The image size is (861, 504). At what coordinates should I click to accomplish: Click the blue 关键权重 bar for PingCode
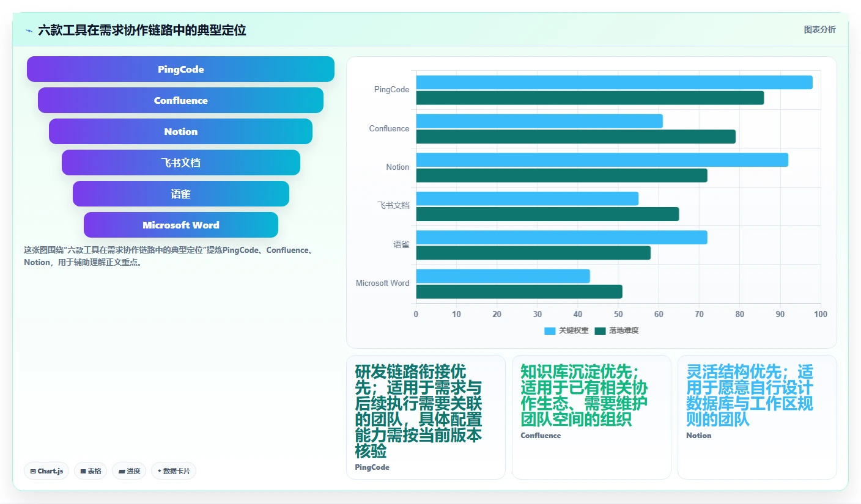point(615,82)
